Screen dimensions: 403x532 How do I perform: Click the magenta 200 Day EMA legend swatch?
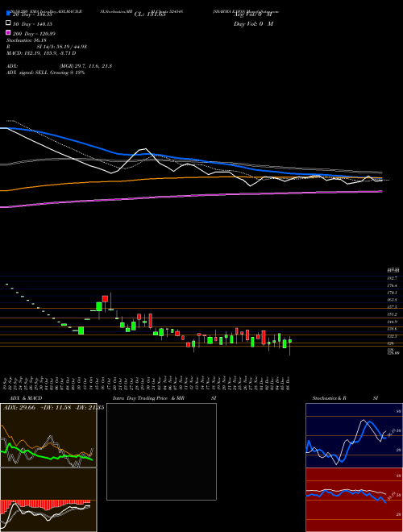[x=8, y=32]
